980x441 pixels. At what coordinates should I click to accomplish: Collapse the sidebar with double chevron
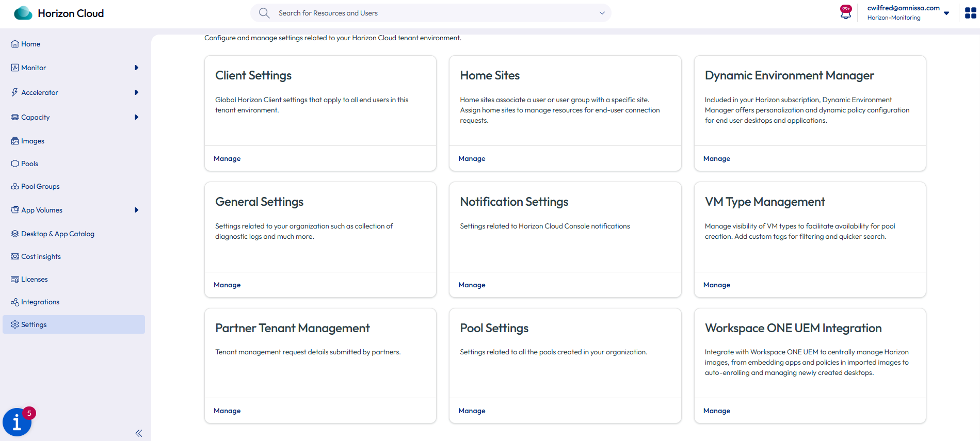139,433
